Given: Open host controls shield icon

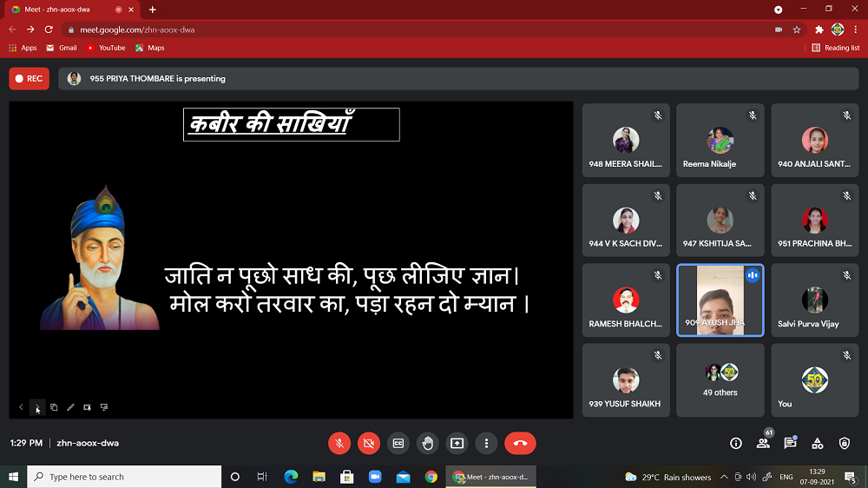Looking at the screenshot, I should [x=845, y=443].
